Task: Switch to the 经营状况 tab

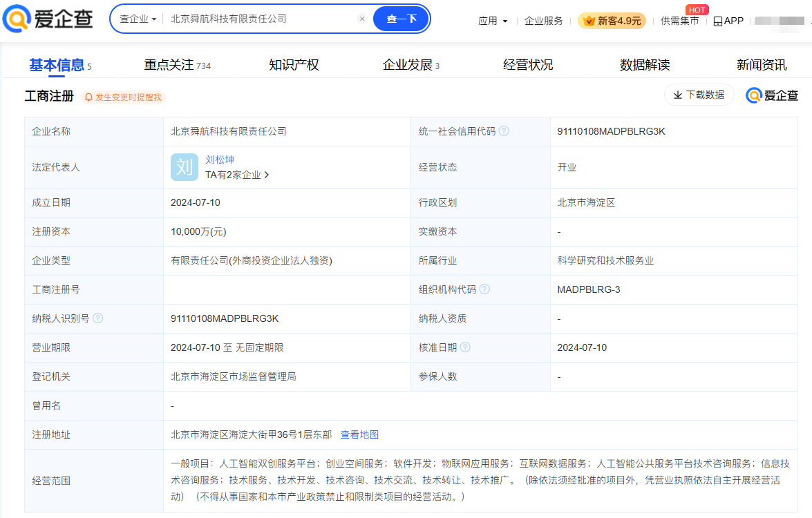Action: pyautogui.click(x=528, y=65)
